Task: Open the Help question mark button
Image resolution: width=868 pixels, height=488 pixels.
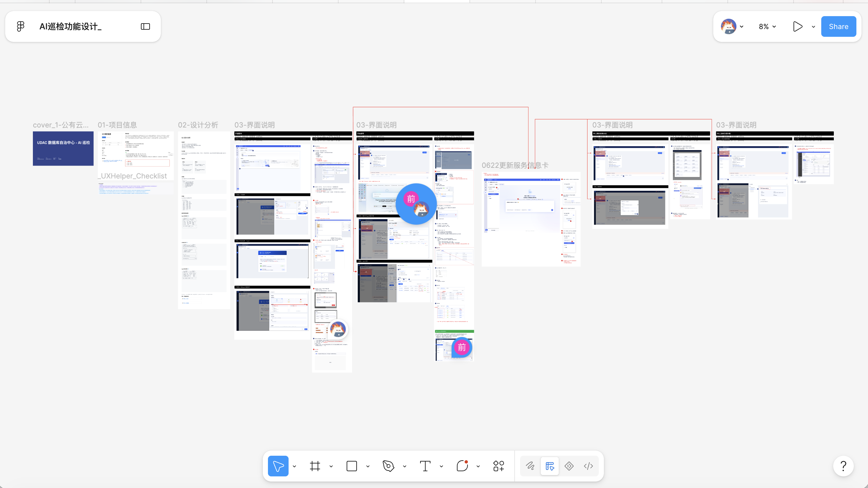Action: pos(843,466)
